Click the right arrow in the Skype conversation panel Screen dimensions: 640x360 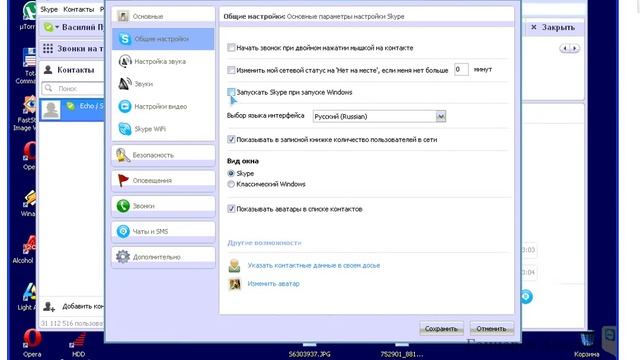574,49
